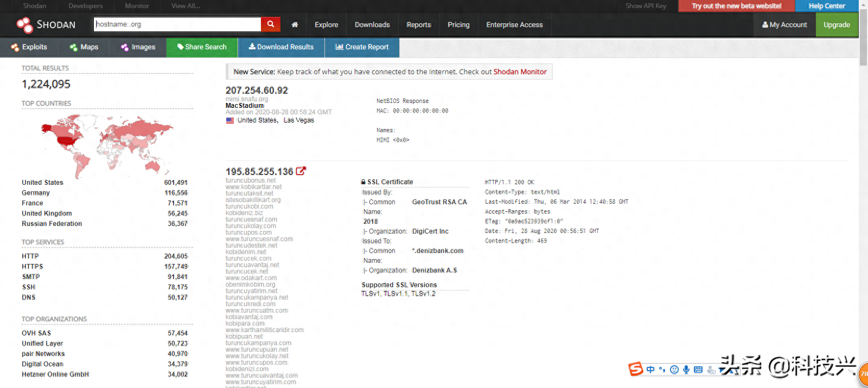Viewport: 868px width, 388px height.
Task: Filter by Germany country
Action: pyautogui.click(x=36, y=193)
